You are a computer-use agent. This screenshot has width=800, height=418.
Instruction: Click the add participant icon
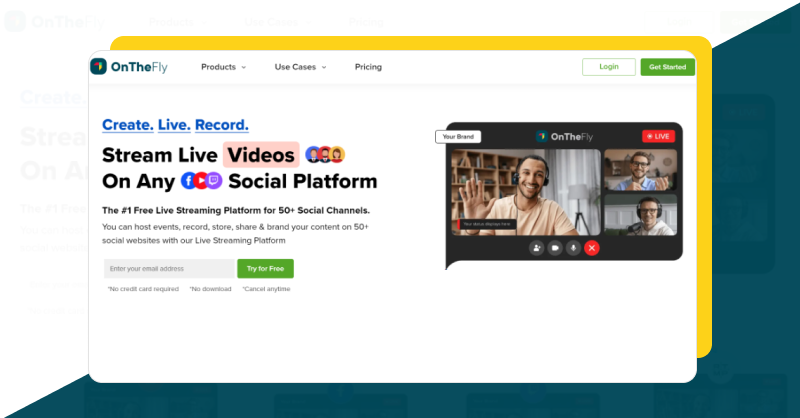point(536,248)
